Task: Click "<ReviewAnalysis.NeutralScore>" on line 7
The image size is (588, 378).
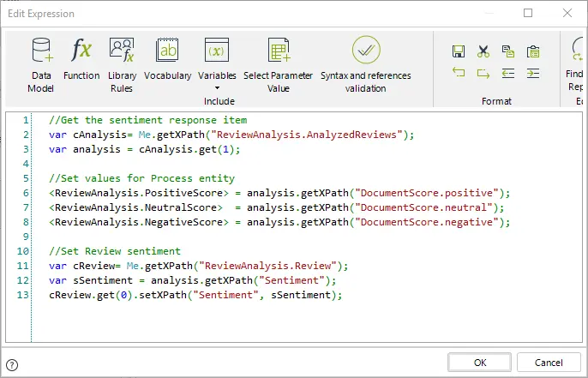Action: pos(135,207)
